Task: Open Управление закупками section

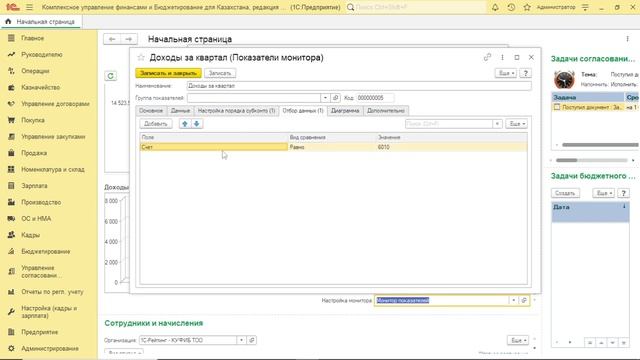Action: pos(53,136)
